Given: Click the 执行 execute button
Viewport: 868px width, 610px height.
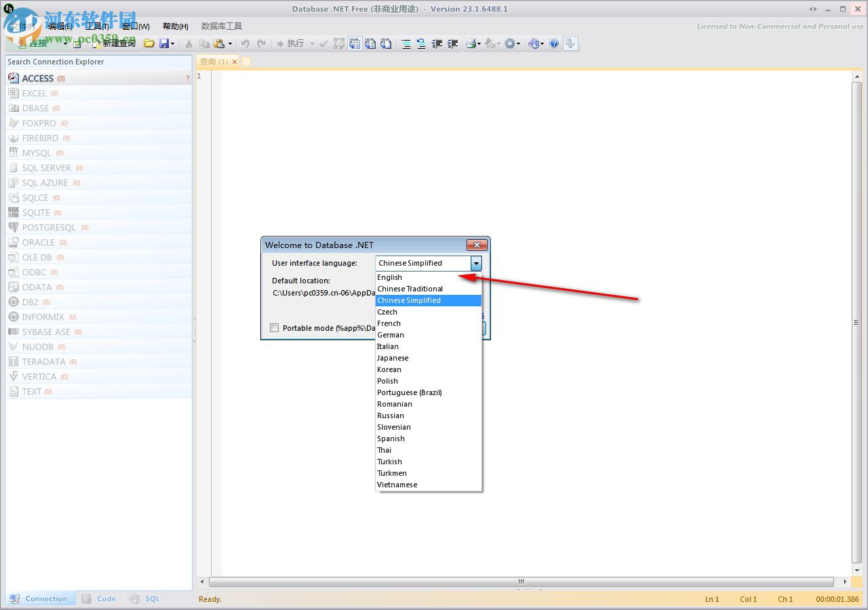Looking at the screenshot, I should point(290,43).
